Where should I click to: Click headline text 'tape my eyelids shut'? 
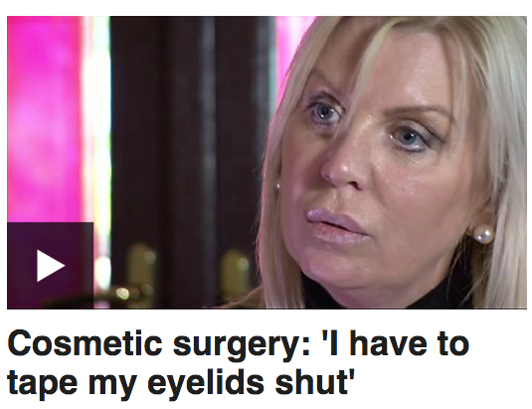point(181,382)
